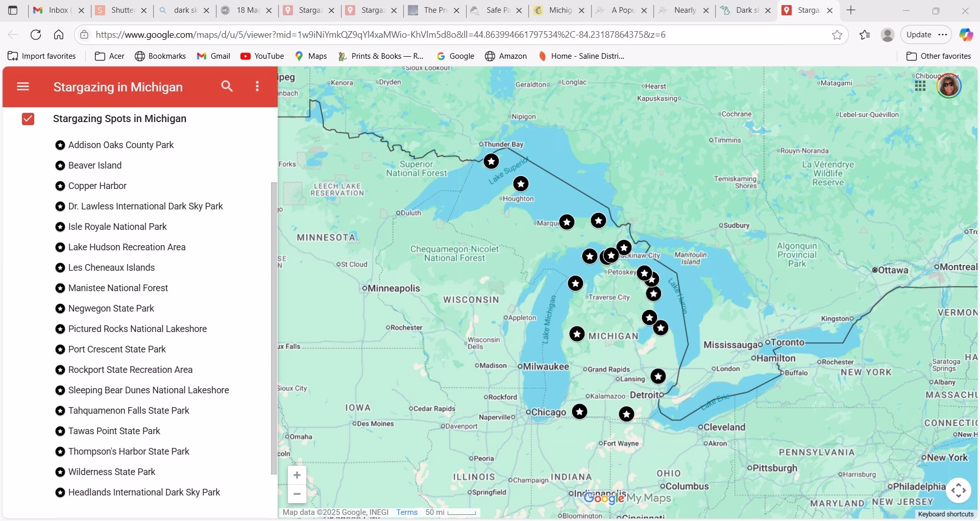This screenshot has width=980, height=521.
Task: Open the YouTube bookmark
Action: (x=262, y=56)
